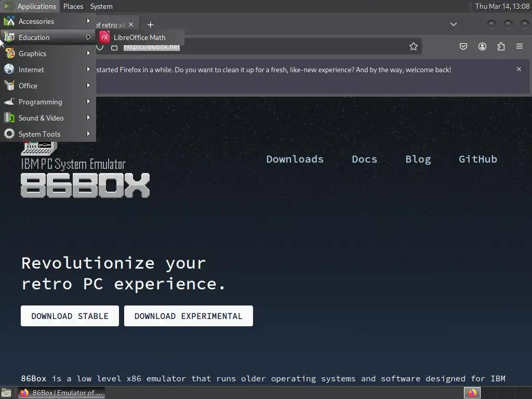Dismiss the Firefox refresh notification bar
The width and height of the screenshot is (532, 399).
[519, 69]
